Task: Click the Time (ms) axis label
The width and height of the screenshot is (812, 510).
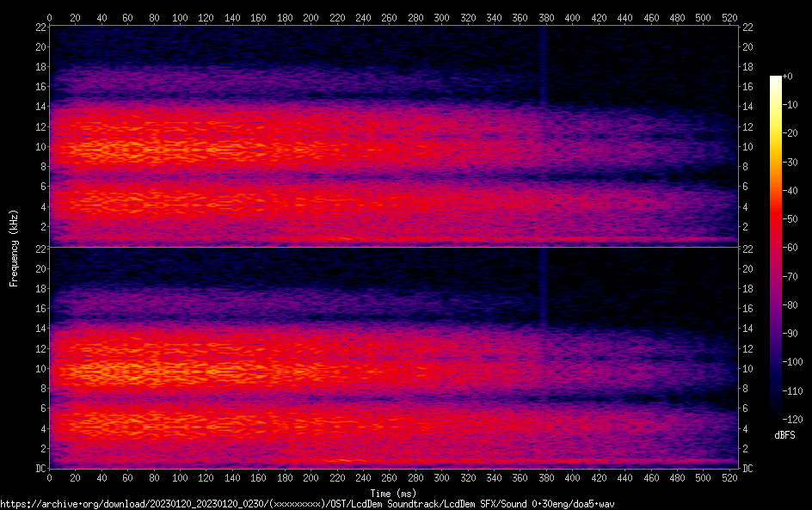Action: (392, 494)
